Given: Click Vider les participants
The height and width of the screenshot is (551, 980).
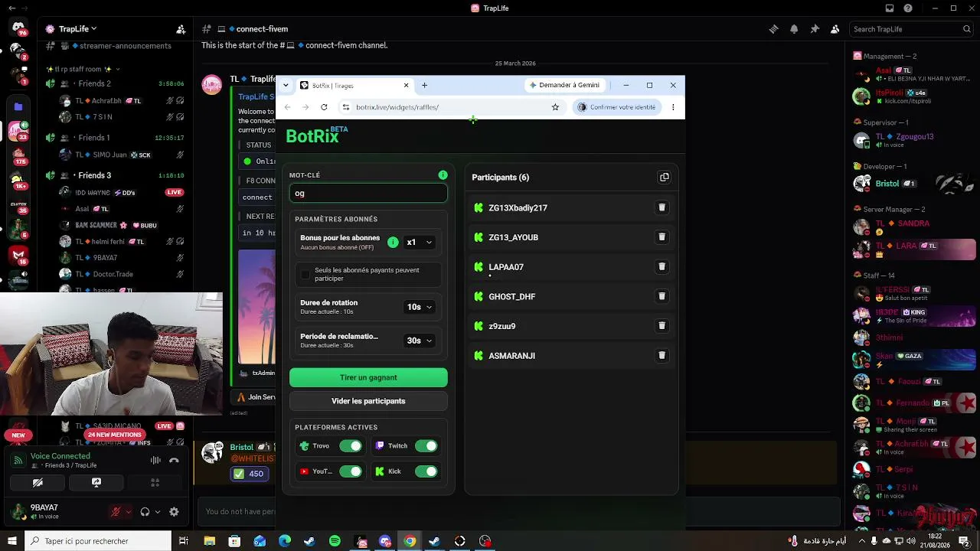Looking at the screenshot, I should pos(368,401).
